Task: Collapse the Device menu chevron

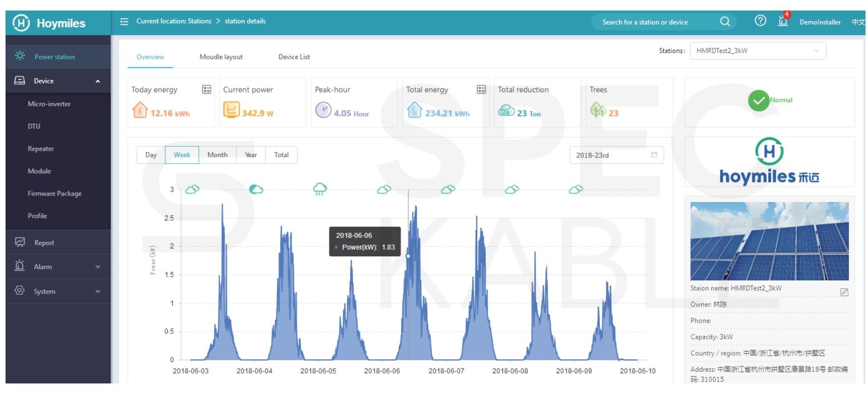Action: click(98, 81)
